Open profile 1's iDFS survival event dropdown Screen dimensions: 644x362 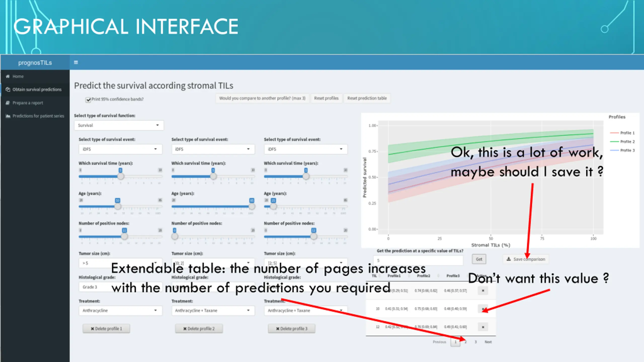[120, 149]
